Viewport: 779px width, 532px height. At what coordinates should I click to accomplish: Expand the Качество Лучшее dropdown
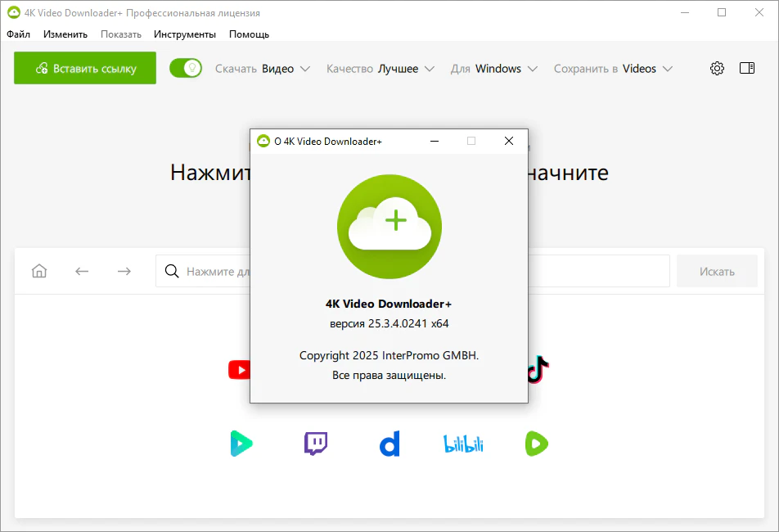pos(380,69)
